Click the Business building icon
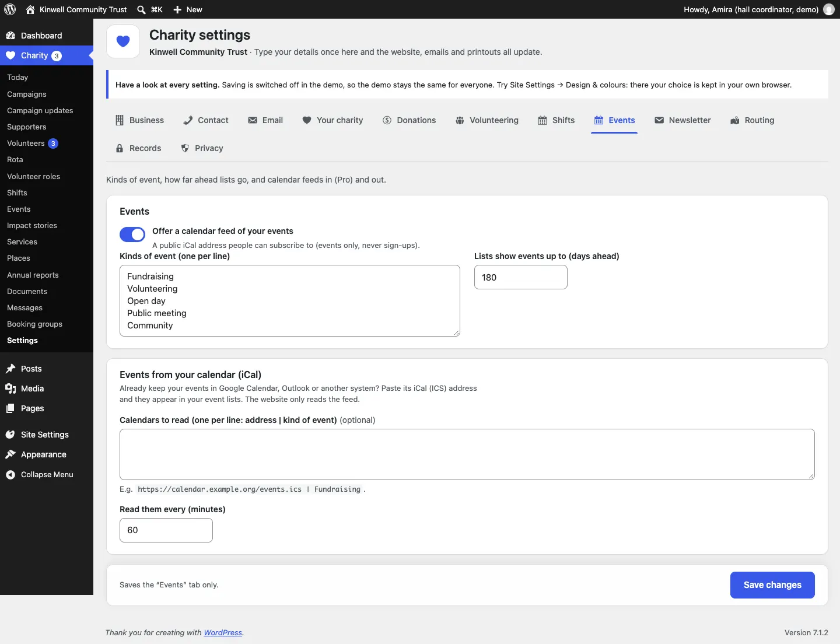The height and width of the screenshot is (644, 840). (x=120, y=120)
